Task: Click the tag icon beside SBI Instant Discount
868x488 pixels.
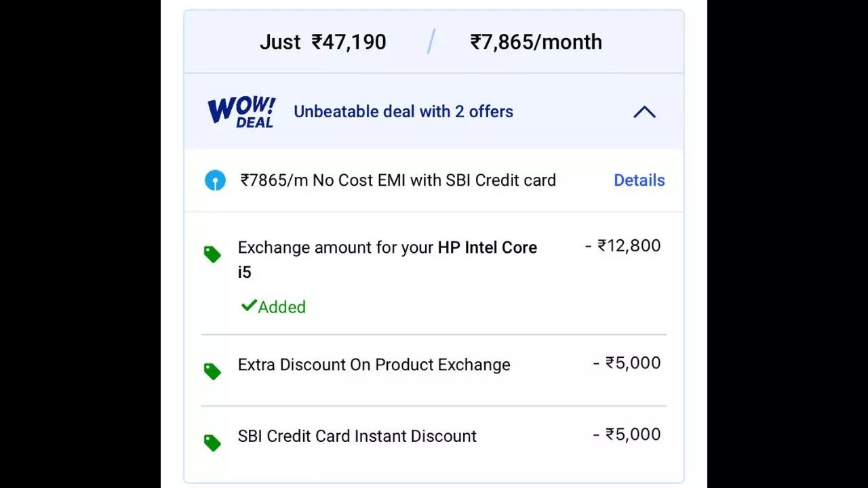Action: 212,442
